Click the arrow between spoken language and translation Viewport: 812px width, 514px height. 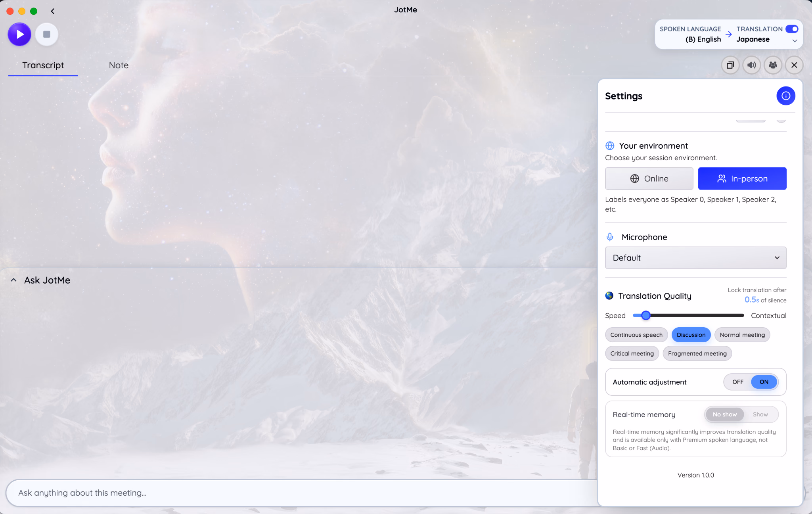pos(729,34)
